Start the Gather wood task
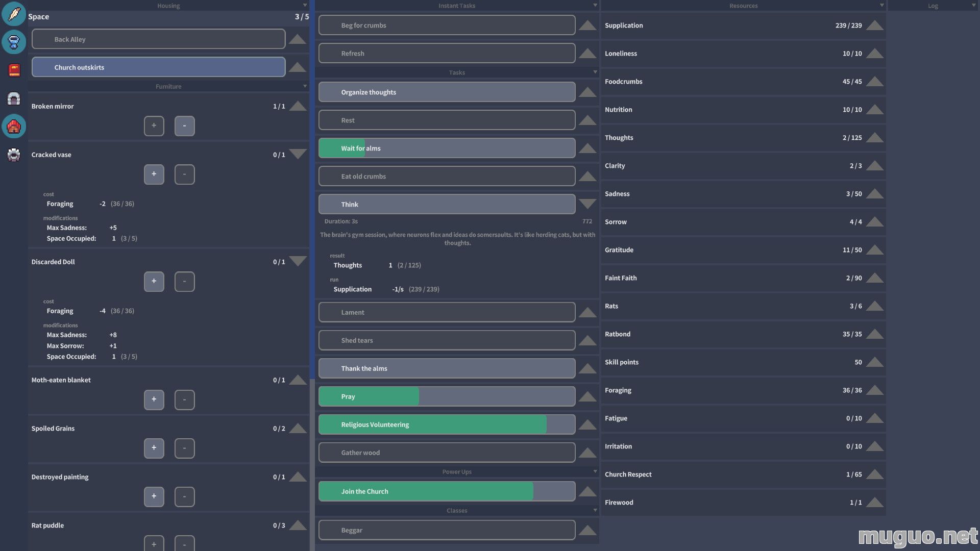The height and width of the screenshot is (551, 980). pyautogui.click(x=447, y=453)
